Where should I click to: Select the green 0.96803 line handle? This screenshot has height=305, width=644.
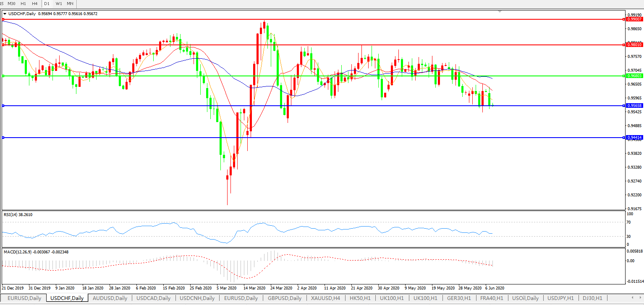tap(3, 76)
